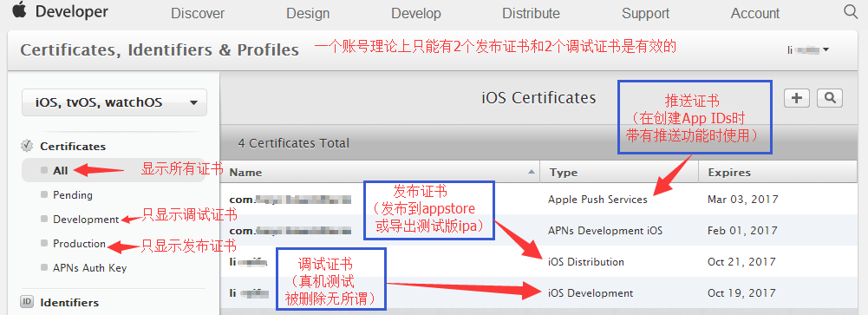Click expiry date Mar 03, 2017

click(743, 200)
